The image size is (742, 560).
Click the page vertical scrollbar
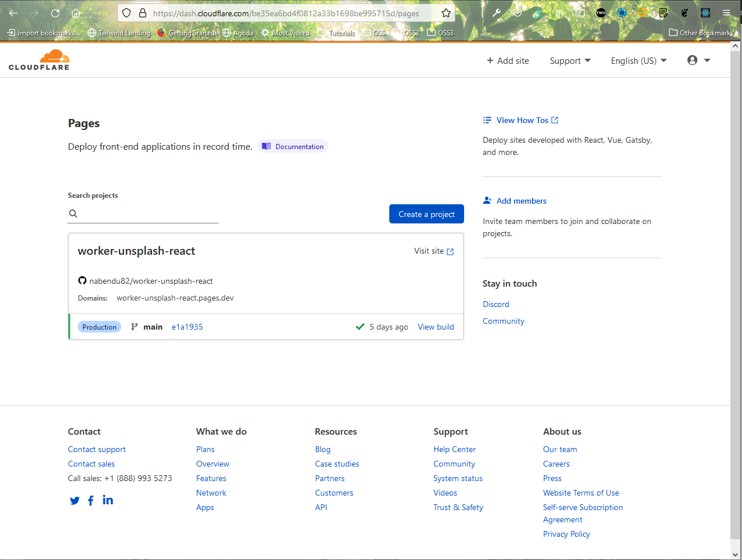[736, 296]
